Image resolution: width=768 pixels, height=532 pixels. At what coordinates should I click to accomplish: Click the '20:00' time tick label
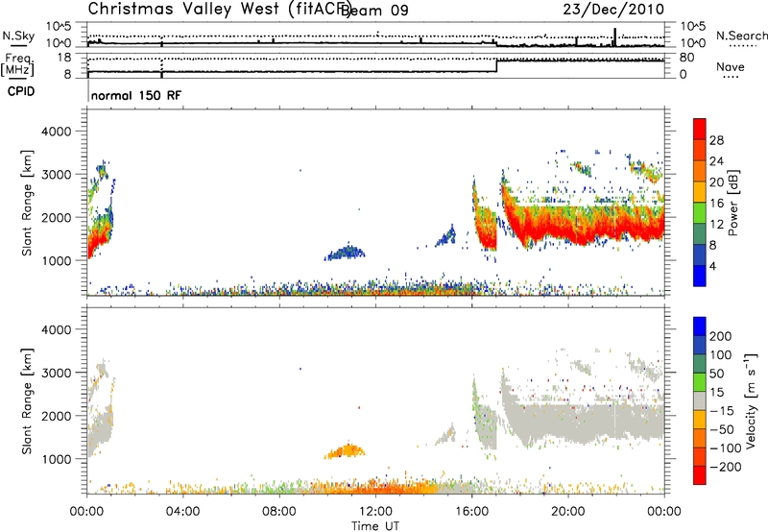click(568, 512)
